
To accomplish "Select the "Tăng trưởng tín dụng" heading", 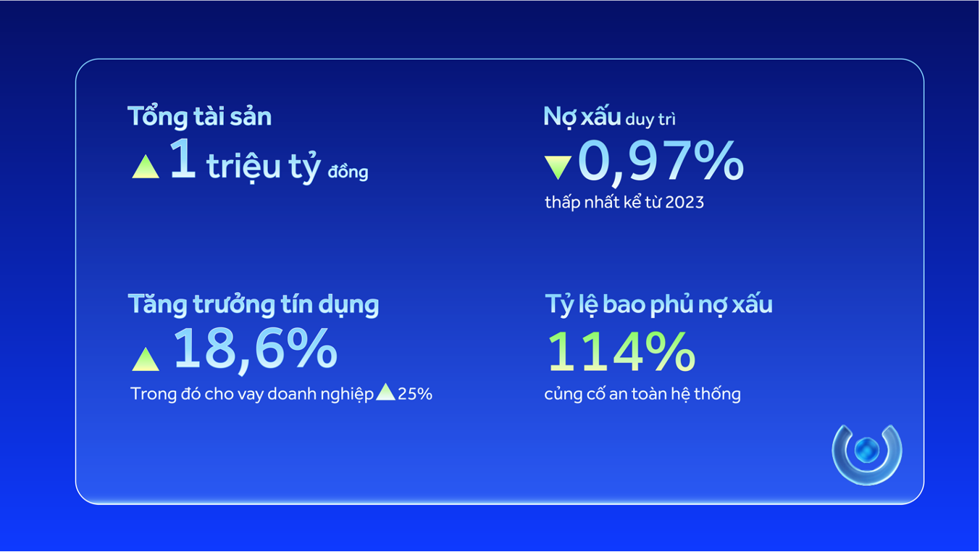I will click(x=254, y=304).
